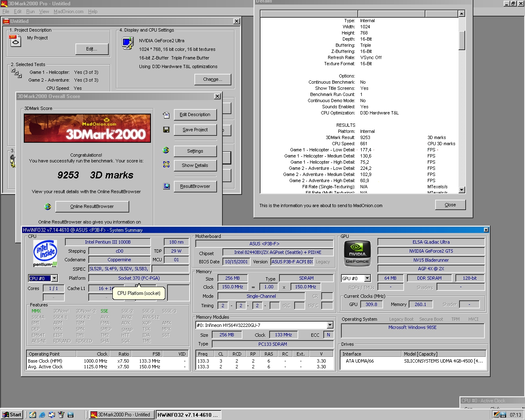Open the View menu
Screen dimensions: 525x420
pyautogui.click(x=44, y=11)
